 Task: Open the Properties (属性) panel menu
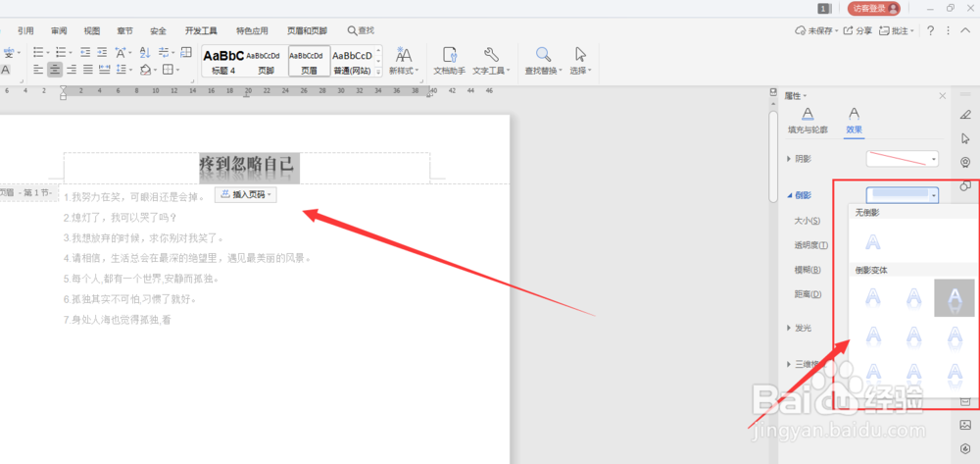796,96
